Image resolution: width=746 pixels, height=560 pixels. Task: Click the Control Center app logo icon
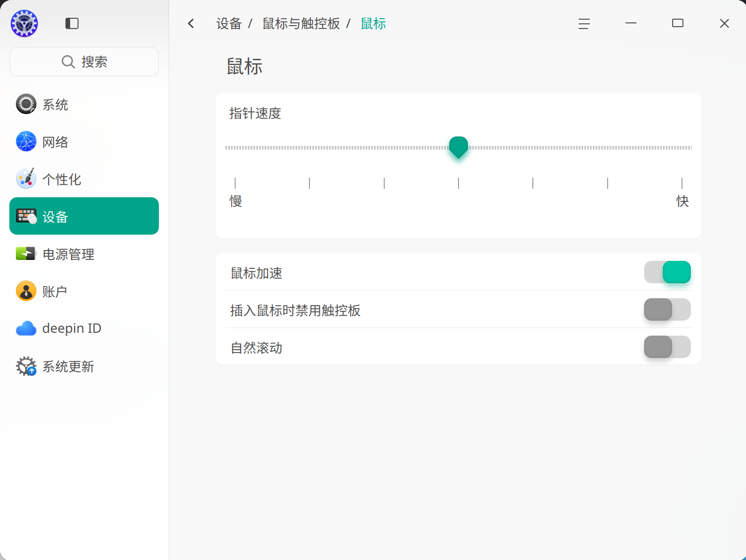[x=24, y=23]
